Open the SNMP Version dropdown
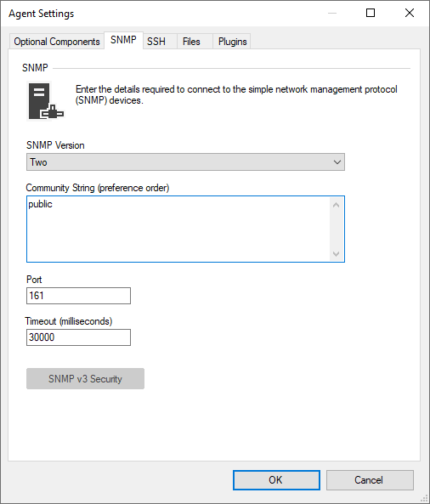Image resolution: width=430 pixels, height=504 pixels. pyautogui.click(x=185, y=162)
